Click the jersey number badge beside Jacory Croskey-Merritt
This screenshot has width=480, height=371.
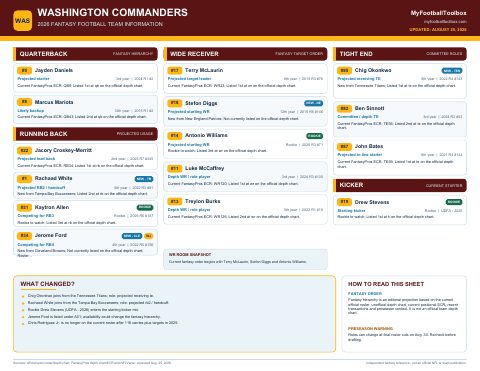pos(24,150)
